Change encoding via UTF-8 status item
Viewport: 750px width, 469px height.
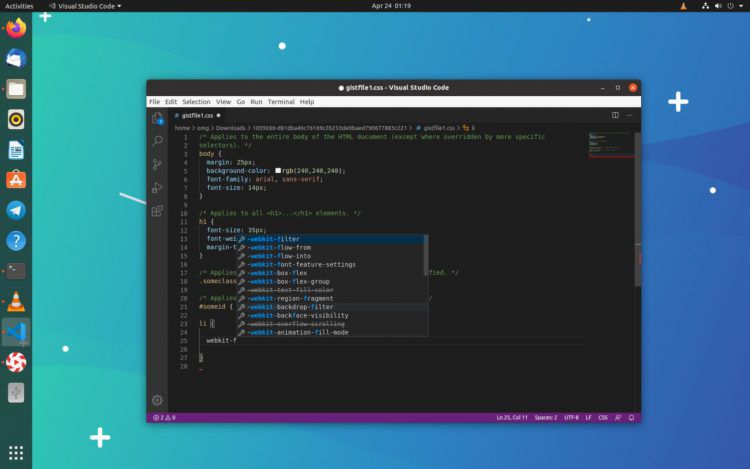pyautogui.click(x=571, y=417)
